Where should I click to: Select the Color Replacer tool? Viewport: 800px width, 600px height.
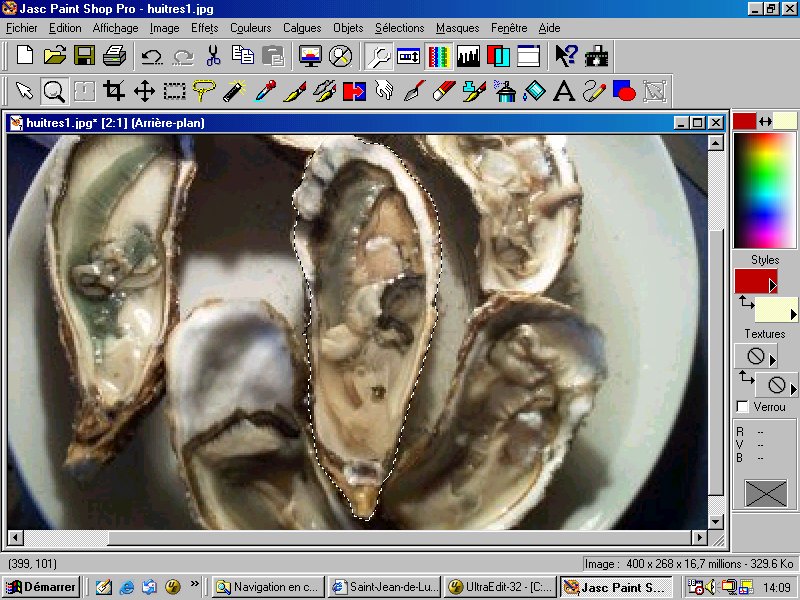354,91
